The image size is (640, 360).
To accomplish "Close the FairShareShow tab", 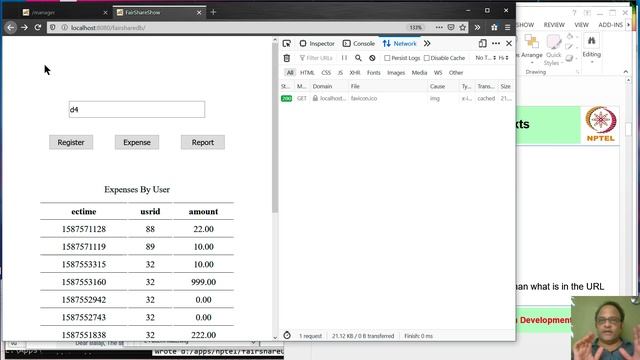I will coord(199,13).
